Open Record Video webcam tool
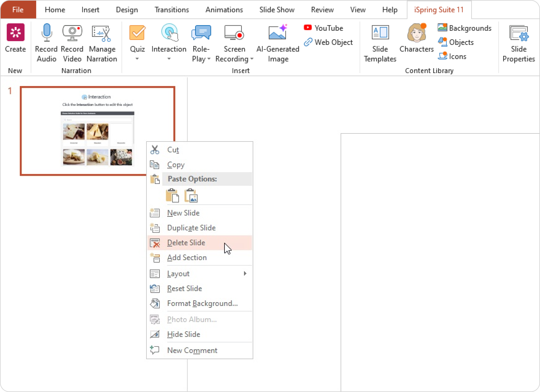This screenshot has height=392, width=540. pyautogui.click(x=72, y=33)
